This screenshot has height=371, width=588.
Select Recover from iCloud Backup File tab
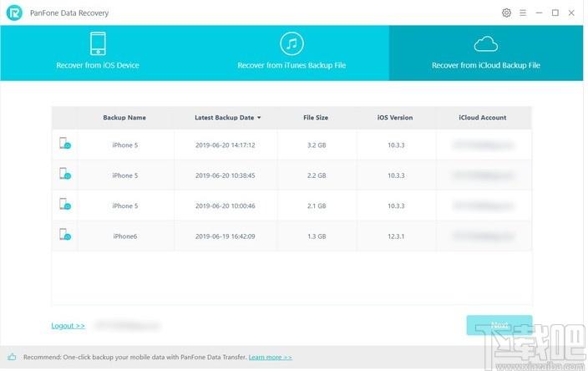(486, 53)
